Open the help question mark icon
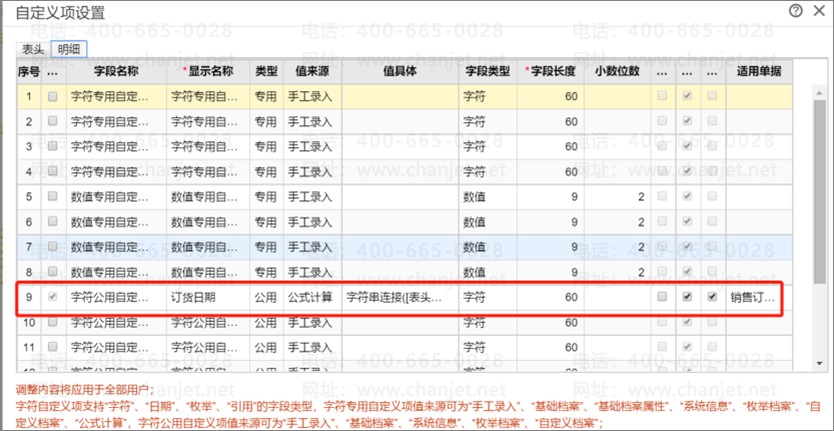Image resolution: width=834 pixels, height=431 pixels. [795, 11]
